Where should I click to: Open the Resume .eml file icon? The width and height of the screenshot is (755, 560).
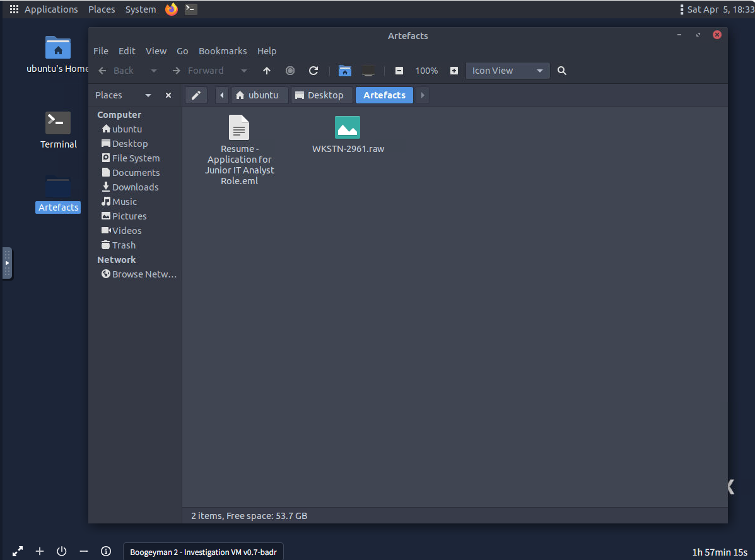pyautogui.click(x=239, y=127)
